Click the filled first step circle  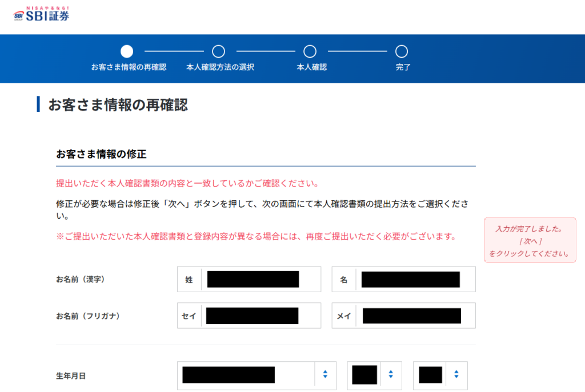pyautogui.click(x=127, y=52)
